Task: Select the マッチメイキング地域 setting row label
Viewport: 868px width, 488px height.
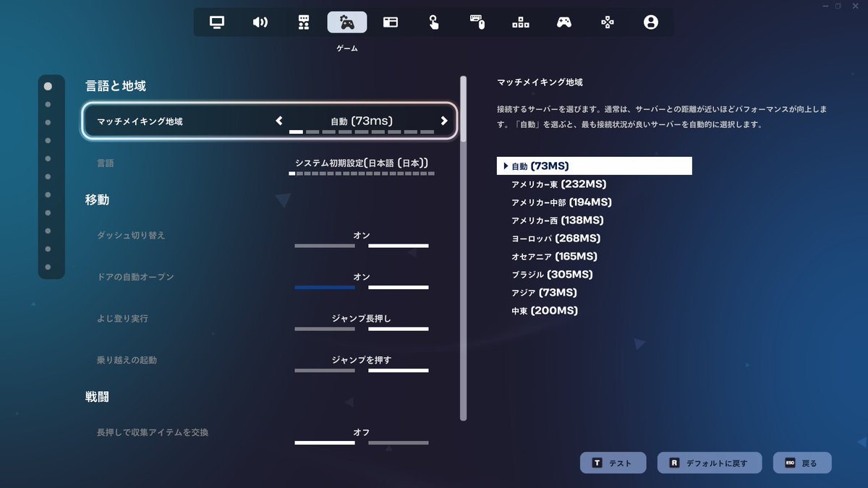Action: [x=140, y=121]
